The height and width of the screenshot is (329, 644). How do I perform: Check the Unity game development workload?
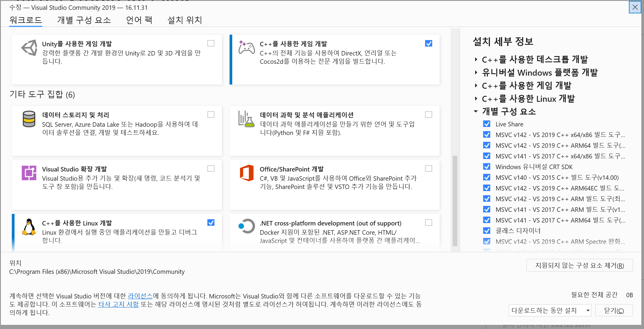(211, 43)
